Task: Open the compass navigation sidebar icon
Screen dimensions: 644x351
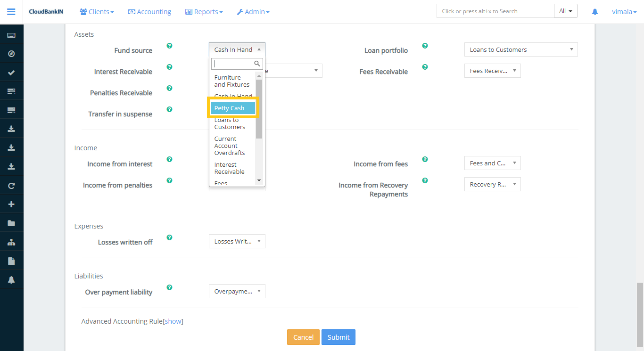Action: pyautogui.click(x=11, y=54)
